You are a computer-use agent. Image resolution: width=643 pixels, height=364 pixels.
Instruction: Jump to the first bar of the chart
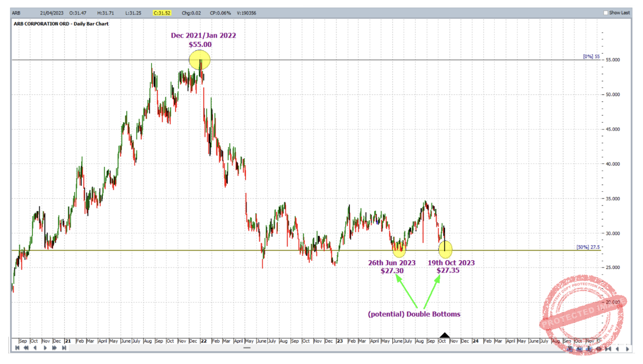[x=17, y=348]
